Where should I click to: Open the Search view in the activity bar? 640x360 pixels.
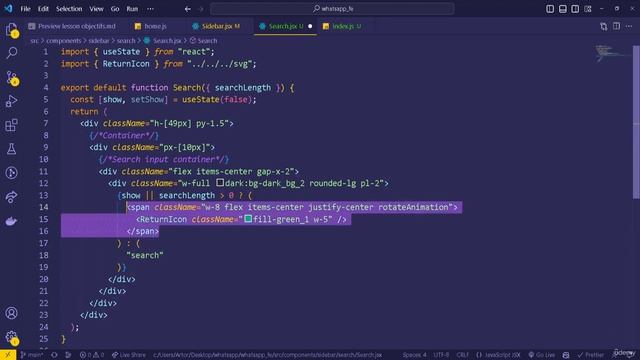tap(12, 53)
